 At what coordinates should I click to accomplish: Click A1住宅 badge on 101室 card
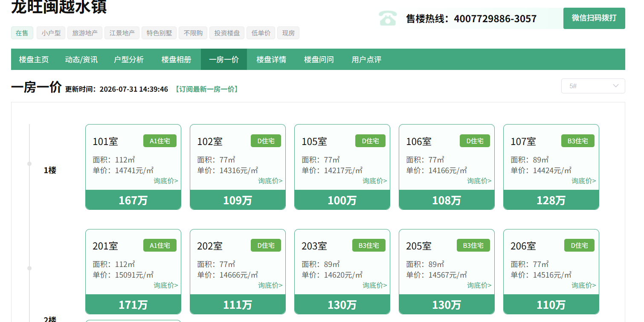[x=160, y=141]
